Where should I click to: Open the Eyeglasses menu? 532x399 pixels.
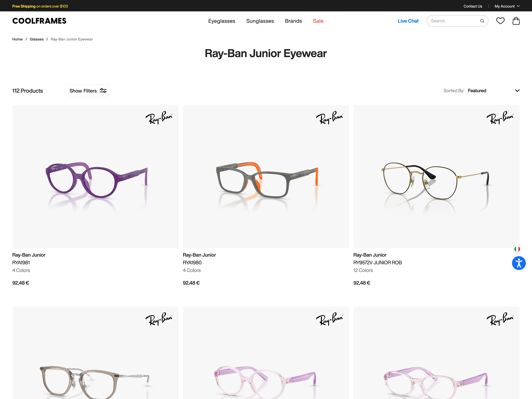222,21
